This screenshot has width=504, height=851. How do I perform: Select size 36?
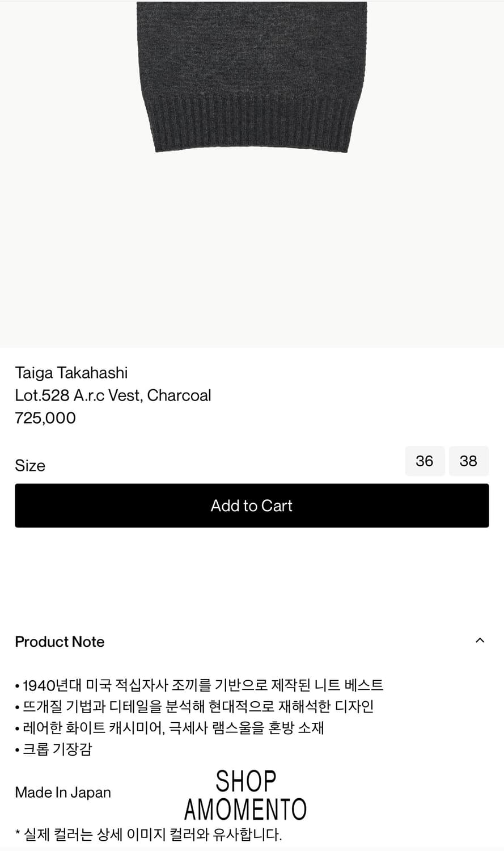pyautogui.click(x=424, y=461)
